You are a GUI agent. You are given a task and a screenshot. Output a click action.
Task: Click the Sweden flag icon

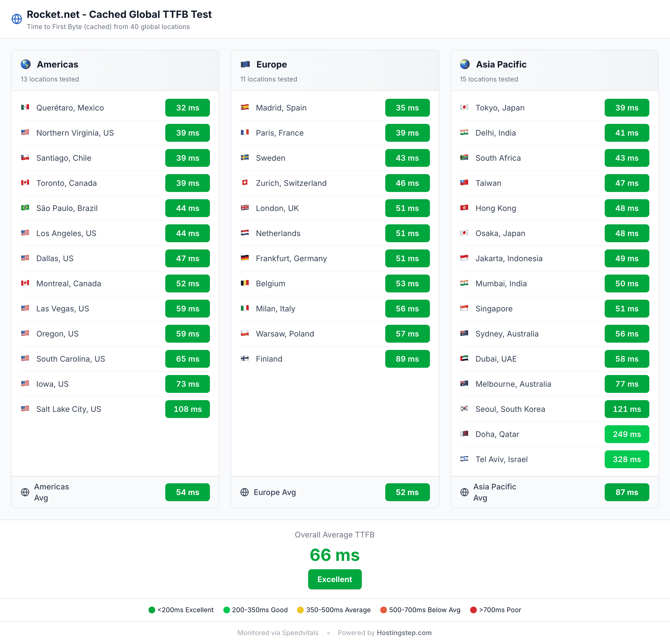point(245,157)
